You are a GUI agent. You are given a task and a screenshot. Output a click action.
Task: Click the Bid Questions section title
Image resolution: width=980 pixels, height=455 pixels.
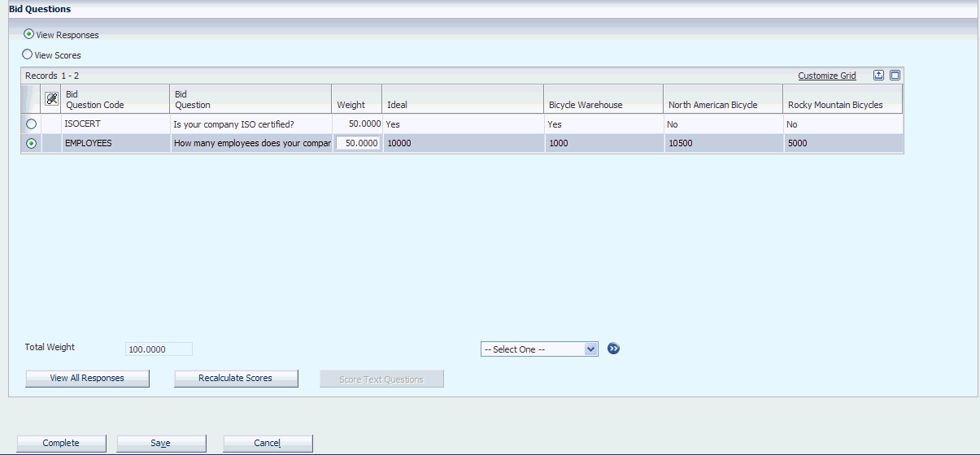tap(40, 9)
